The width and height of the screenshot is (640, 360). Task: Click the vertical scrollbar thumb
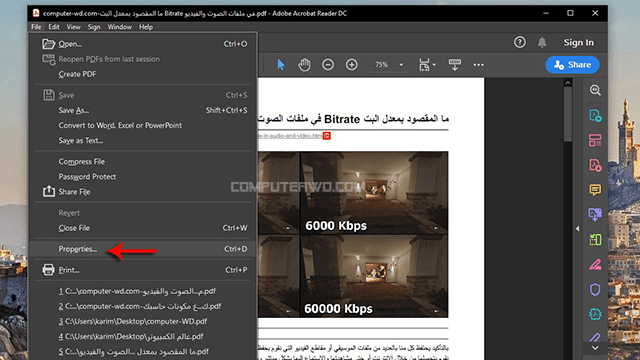click(x=567, y=114)
